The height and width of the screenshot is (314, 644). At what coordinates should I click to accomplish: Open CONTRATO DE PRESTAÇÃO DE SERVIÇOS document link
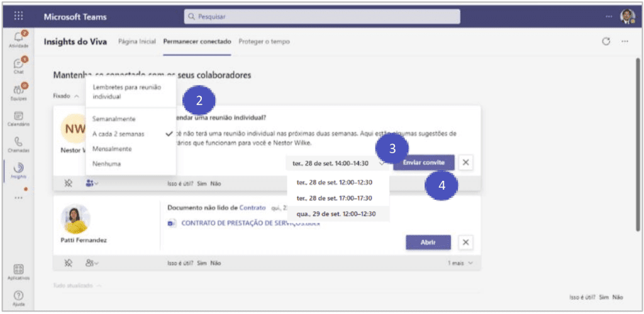coord(250,223)
